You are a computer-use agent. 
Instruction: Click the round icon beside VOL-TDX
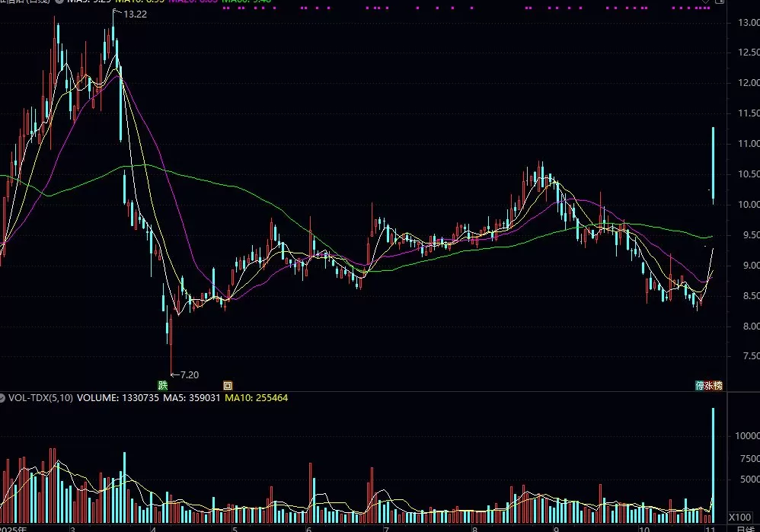pos(3,397)
